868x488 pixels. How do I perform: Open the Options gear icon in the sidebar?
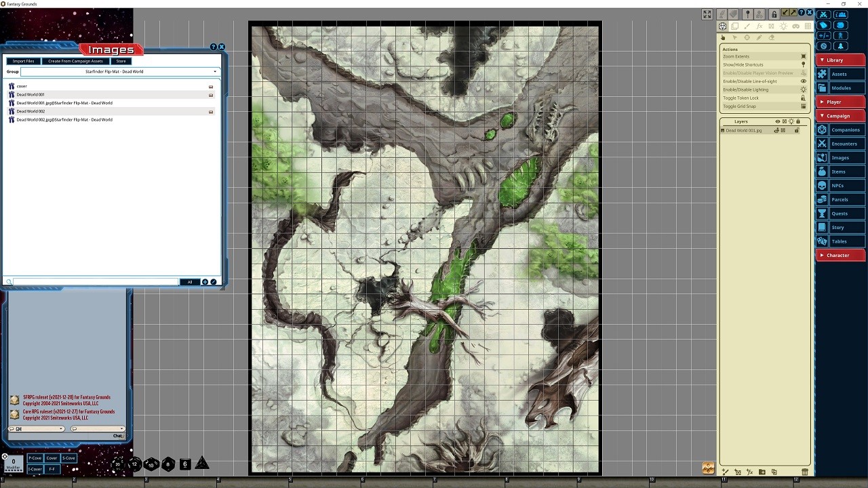tap(824, 45)
